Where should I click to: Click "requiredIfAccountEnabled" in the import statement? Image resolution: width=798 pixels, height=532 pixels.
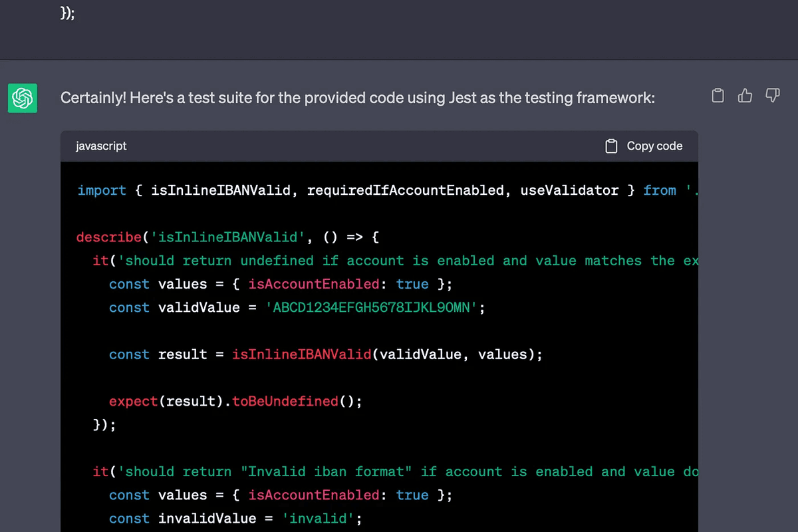click(406, 190)
